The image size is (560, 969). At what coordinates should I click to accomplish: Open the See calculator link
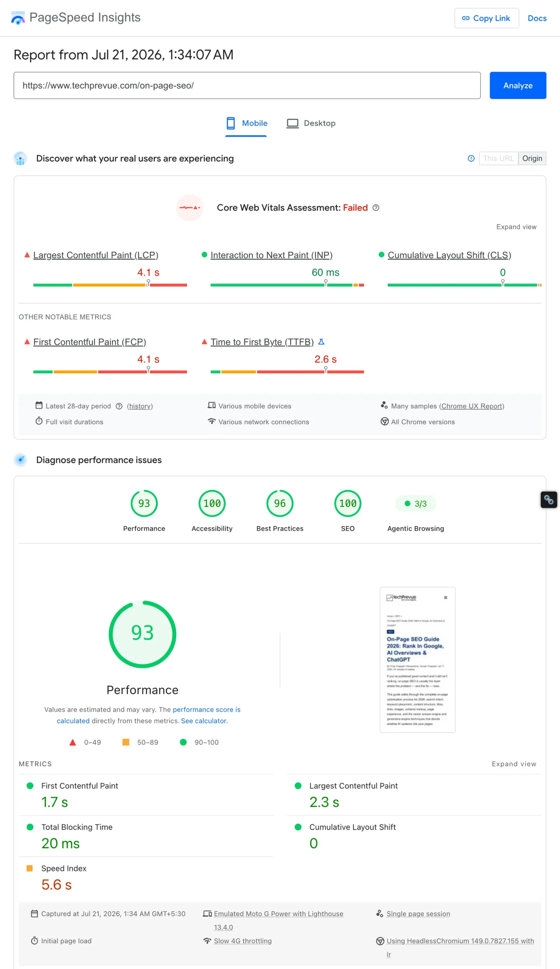204,721
